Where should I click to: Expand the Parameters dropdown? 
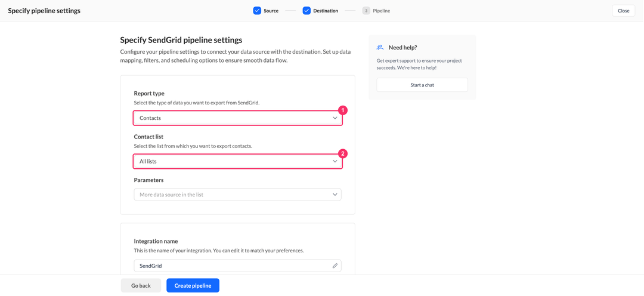coord(237,195)
